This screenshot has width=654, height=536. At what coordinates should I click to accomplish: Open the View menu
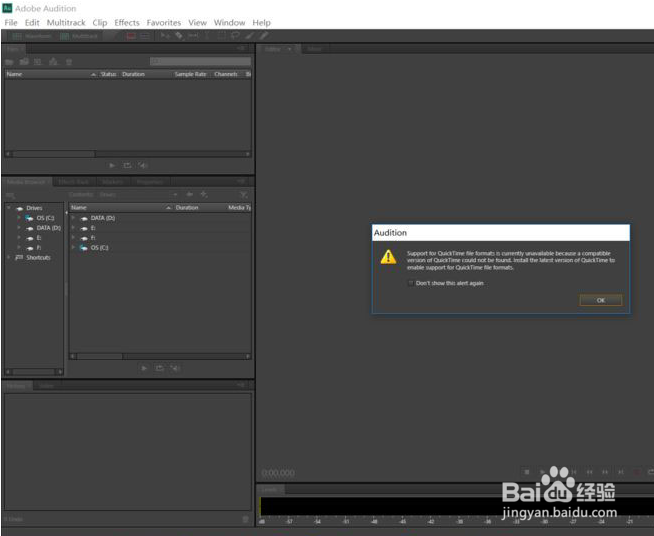click(x=197, y=23)
